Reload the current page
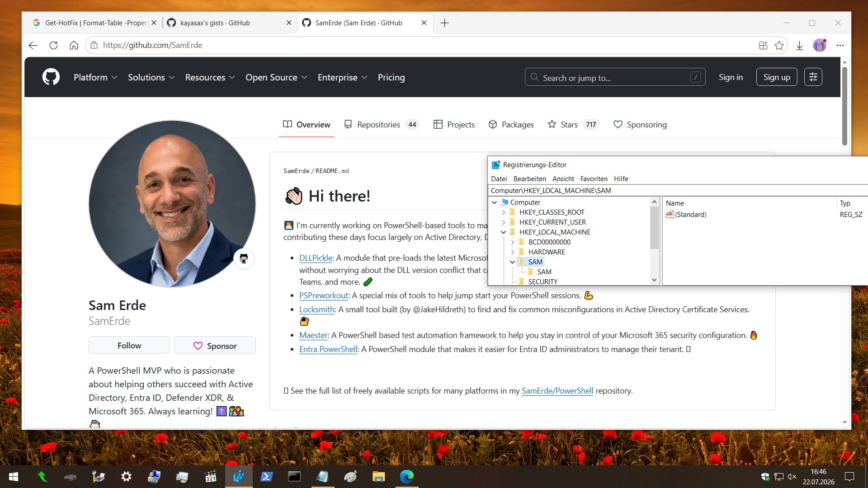This screenshot has width=868, height=488. (53, 45)
